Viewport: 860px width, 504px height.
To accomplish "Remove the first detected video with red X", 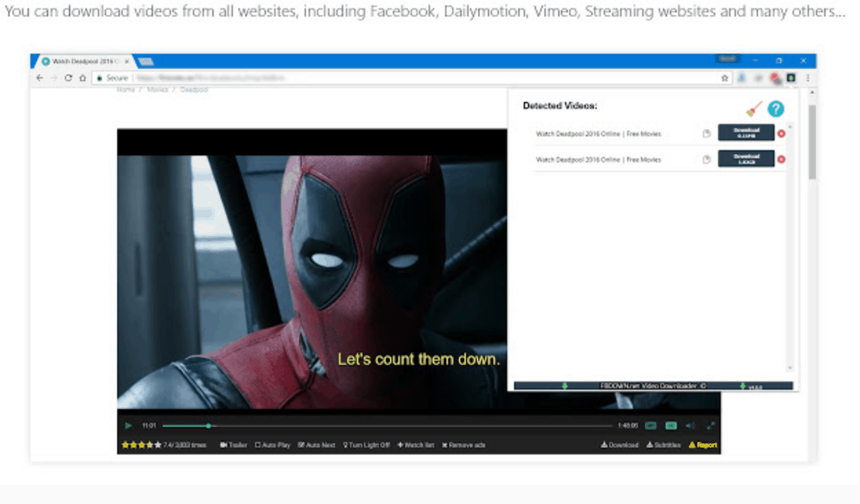I will point(782,132).
